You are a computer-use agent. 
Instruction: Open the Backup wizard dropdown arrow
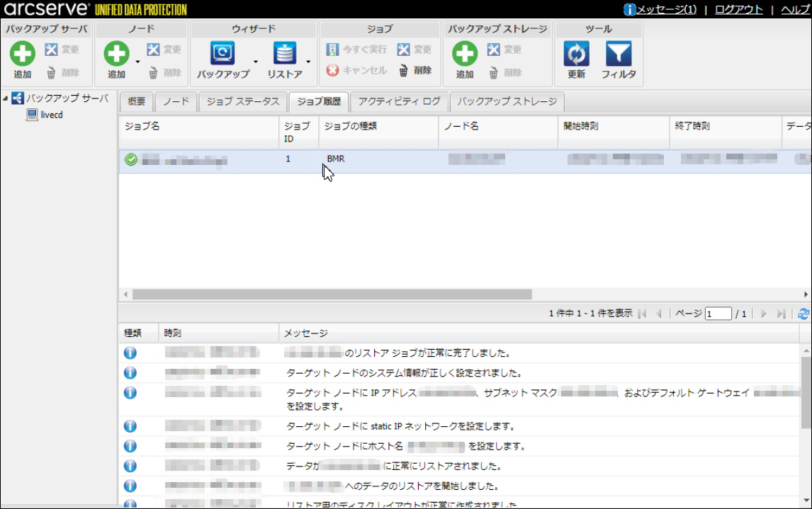click(255, 62)
